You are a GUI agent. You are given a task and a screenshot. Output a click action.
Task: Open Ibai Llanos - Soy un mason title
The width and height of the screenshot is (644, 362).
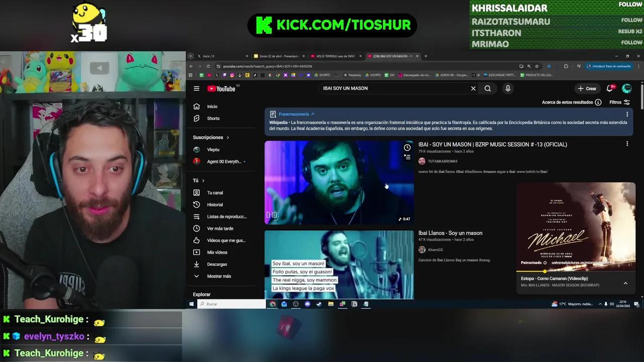click(x=450, y=233)
